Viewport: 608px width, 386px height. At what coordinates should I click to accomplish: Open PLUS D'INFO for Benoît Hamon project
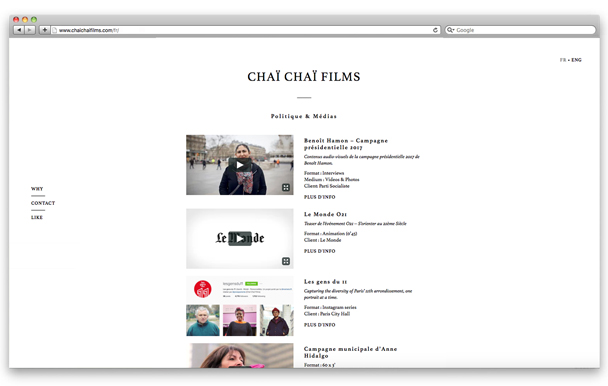click(320, 197)
